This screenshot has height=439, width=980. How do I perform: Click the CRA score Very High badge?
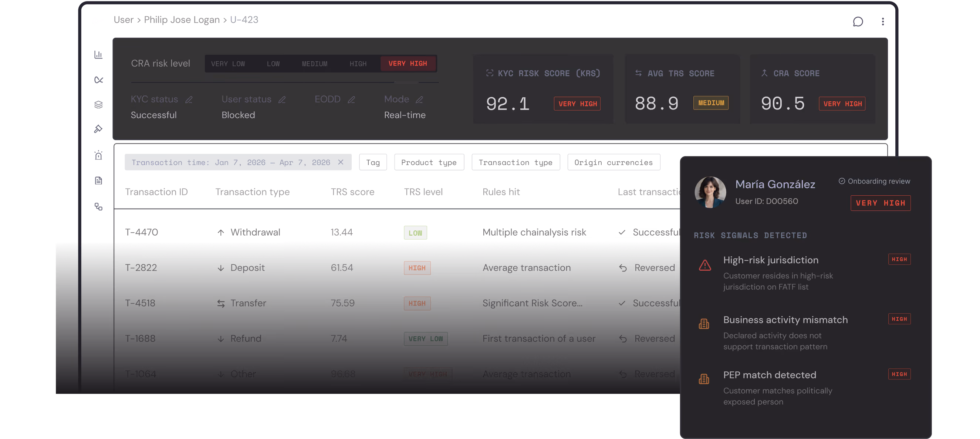842,104
